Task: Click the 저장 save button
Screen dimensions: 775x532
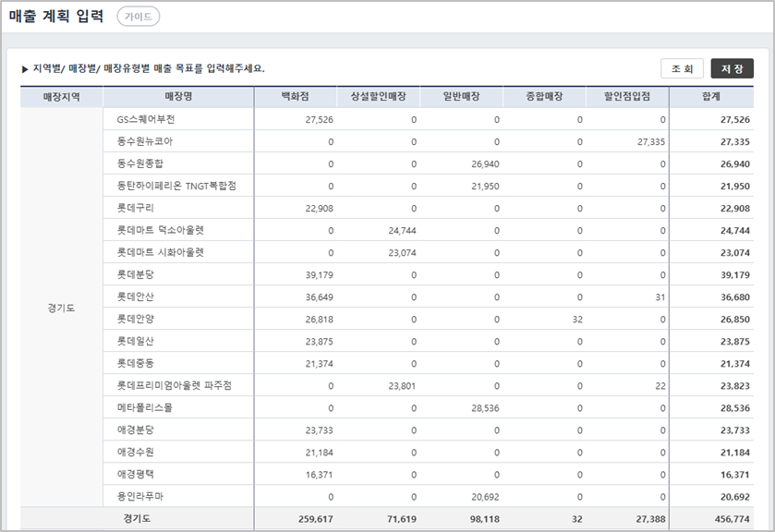Action: tap(732, 68)
